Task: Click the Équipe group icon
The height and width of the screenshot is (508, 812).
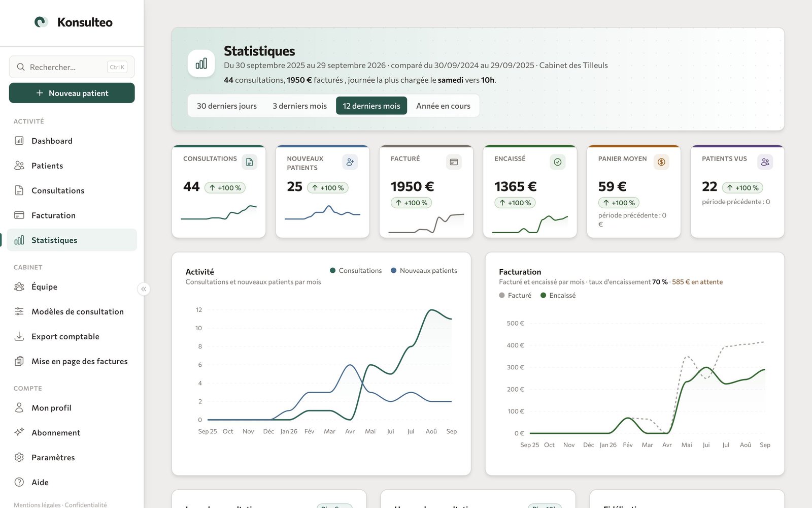Action: (x=19, y=287)
